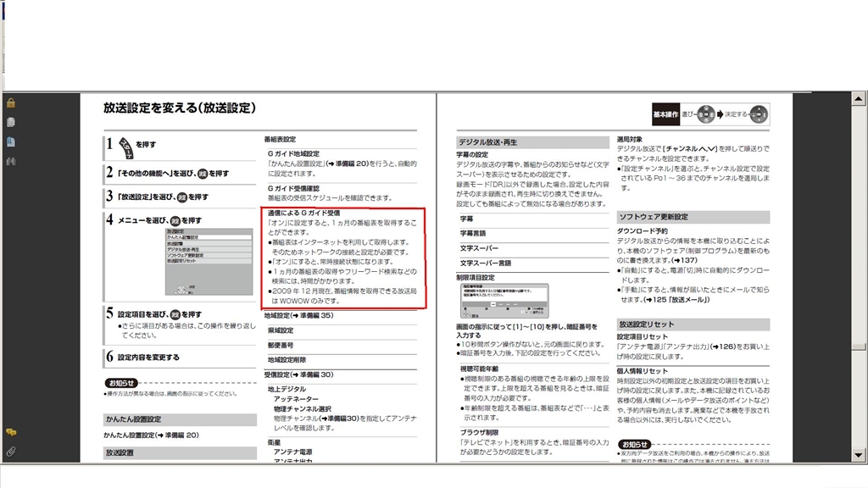Click the デジタル放送・再生 section header
This screenshot has width=868, height=488.
pos(532,142)
